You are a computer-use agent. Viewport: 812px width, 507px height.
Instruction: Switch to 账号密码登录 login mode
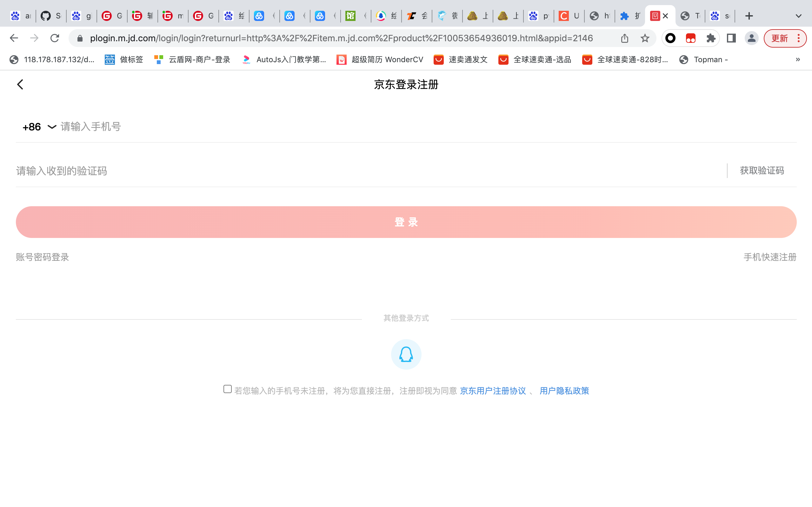pos(42,257)
